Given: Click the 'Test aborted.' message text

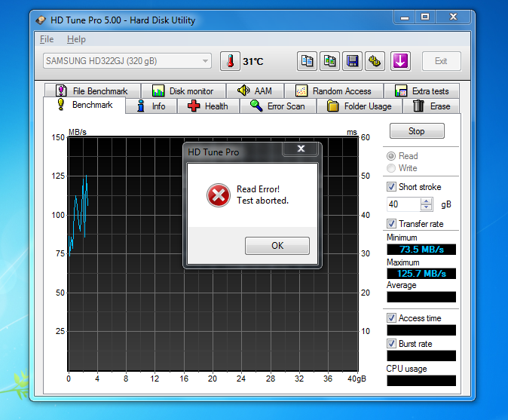Looking at the screenshot, I should pos(262,201).
